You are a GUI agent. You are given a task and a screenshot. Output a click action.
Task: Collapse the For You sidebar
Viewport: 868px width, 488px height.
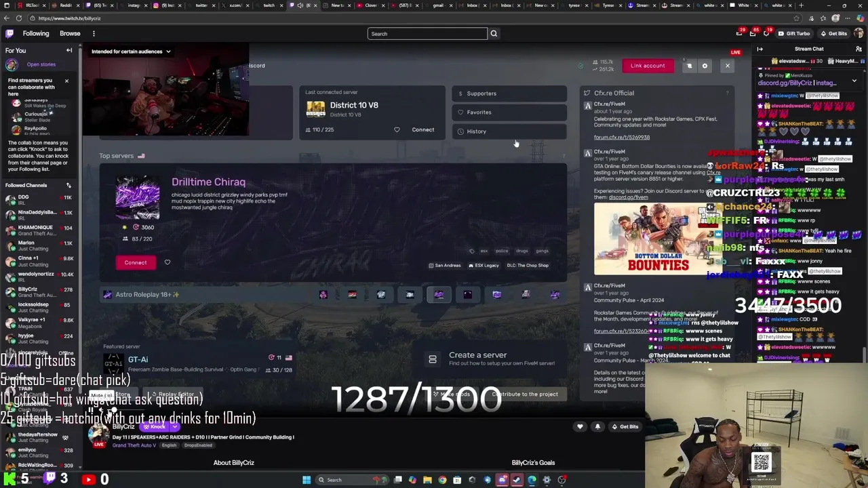pos(68,50)
